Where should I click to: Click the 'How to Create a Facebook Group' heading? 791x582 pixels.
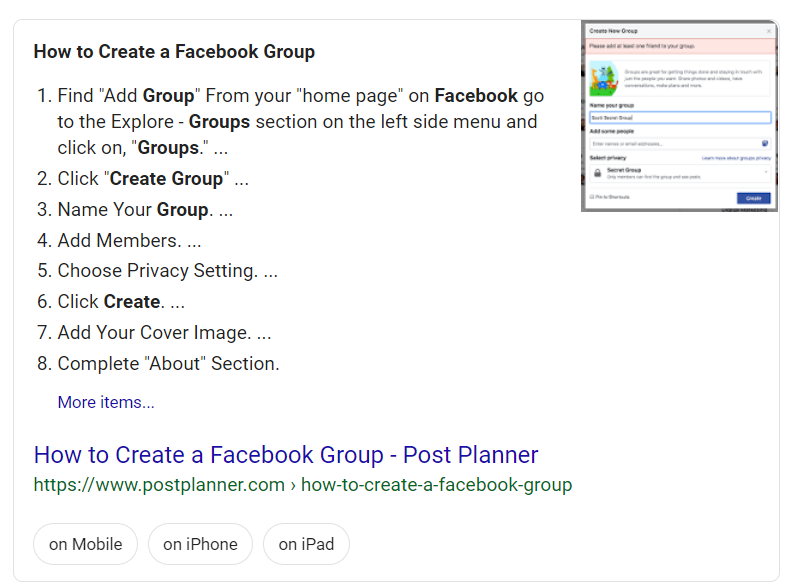174,52
